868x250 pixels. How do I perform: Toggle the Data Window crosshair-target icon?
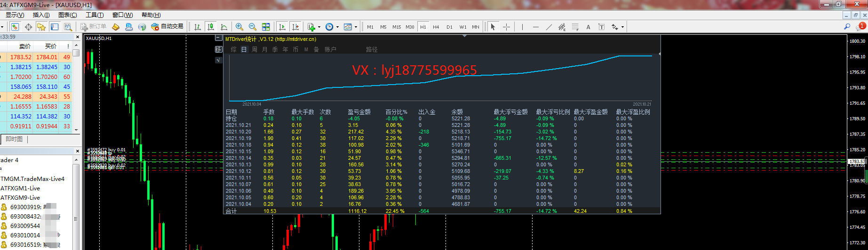(28, 27)
